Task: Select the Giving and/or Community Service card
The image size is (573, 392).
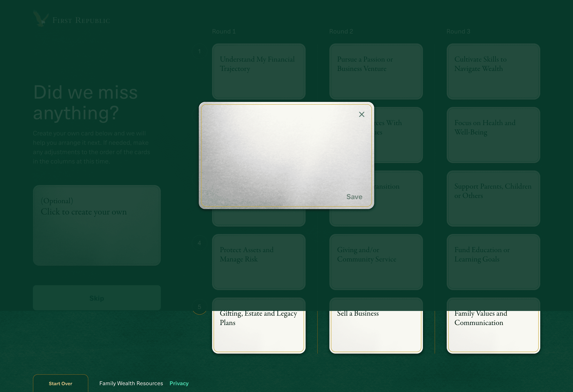Action: [376, 262]
